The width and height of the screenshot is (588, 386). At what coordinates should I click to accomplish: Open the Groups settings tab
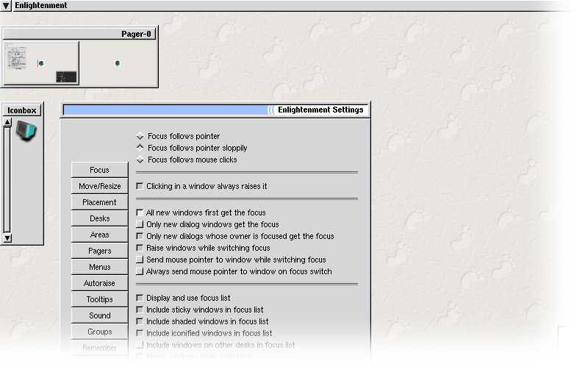pos(99,332)
